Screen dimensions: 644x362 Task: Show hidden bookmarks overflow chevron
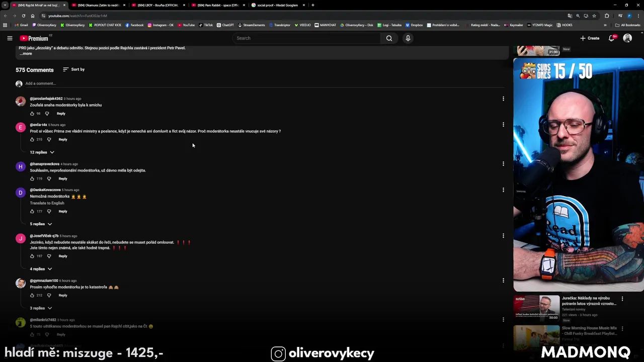click(605, 25)
